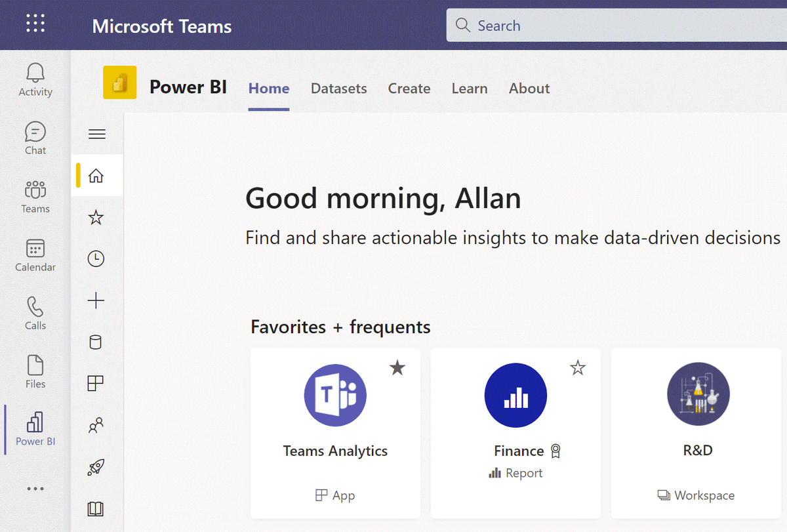787x532 pixels.
Task: Open Learn via the rocket icon
Action: pos(96,467)
